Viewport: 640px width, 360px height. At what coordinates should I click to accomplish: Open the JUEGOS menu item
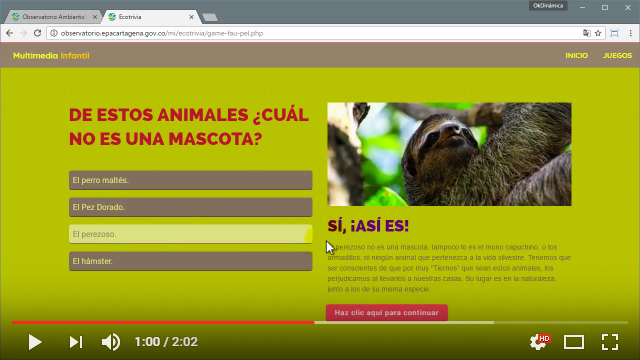(617, 56)
